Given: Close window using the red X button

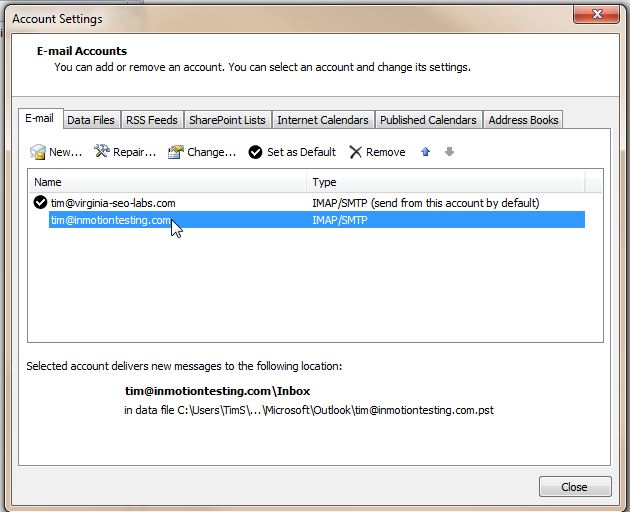Looking at the screenshot, I should point(596,14).
